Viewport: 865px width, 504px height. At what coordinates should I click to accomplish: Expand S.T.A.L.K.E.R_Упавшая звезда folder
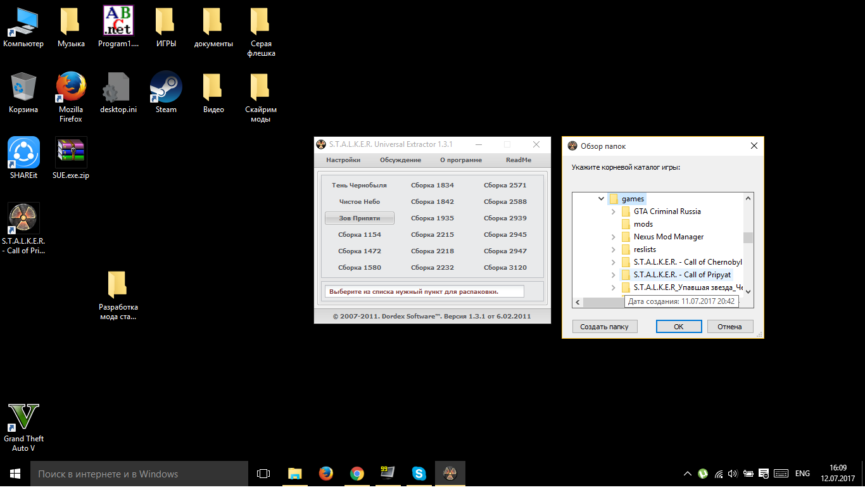(x=613, y=287)
